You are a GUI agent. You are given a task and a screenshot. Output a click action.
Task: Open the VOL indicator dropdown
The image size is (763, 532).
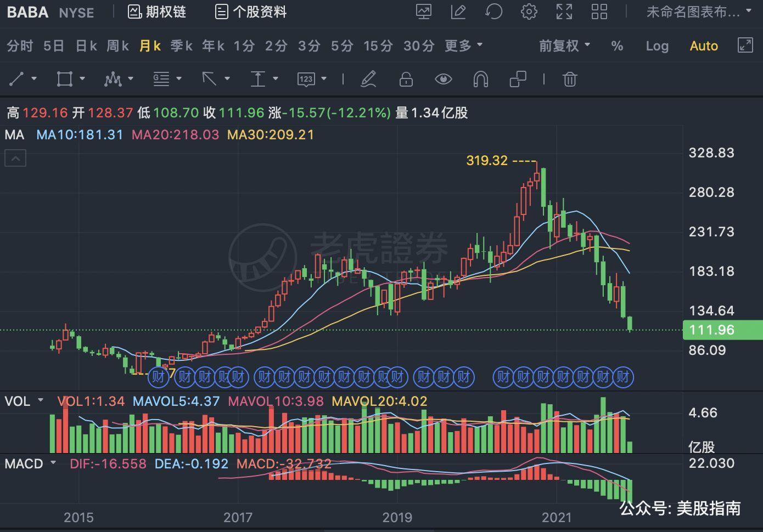pyautogui.click(x=40, y=401)
